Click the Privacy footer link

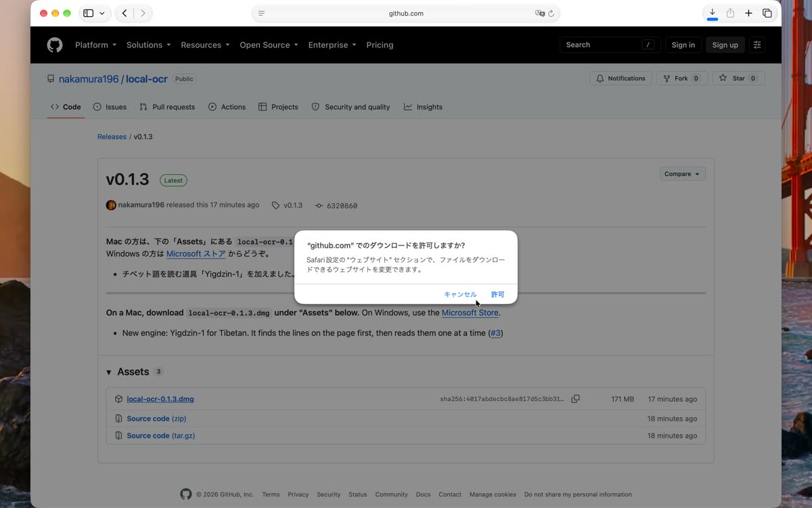(x=298, y=494)
